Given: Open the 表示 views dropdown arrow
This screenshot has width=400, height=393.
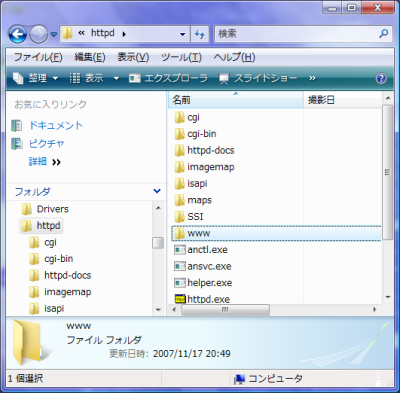Looking at the screenshot, I should tap(116, 79).
